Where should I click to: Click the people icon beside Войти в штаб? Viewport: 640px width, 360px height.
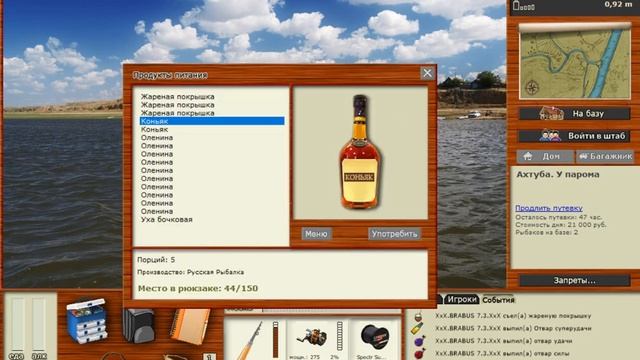[x=550, y=136]
